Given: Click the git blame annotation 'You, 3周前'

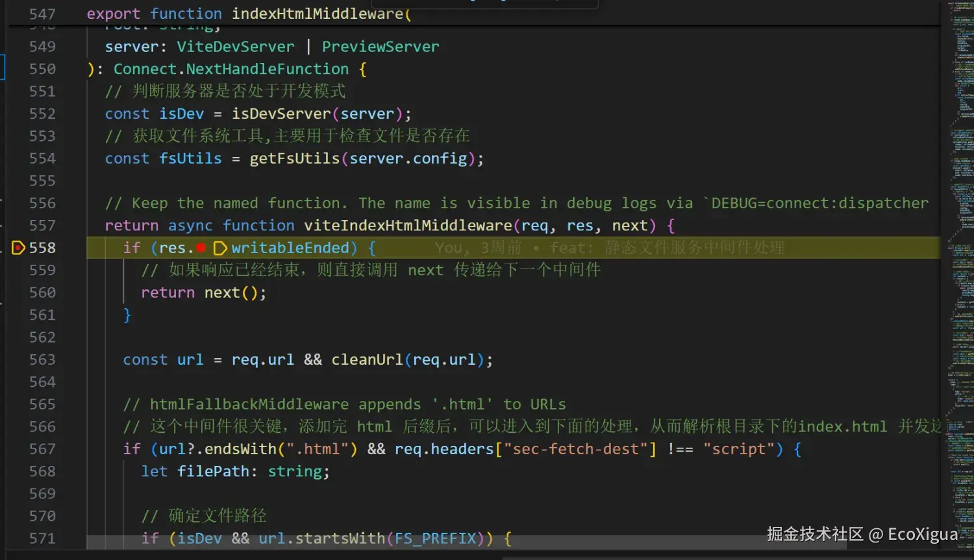Looking at the screenshot, I should (x=478, y=248).
